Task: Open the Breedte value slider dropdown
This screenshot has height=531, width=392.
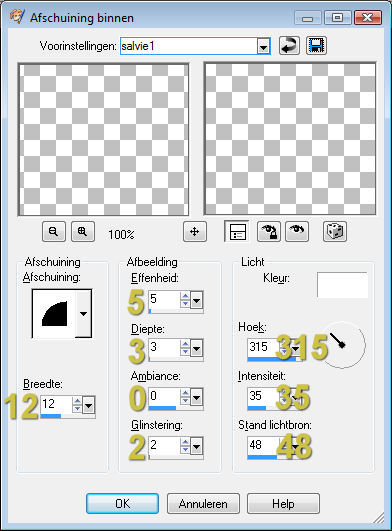Action: point(88,405)
